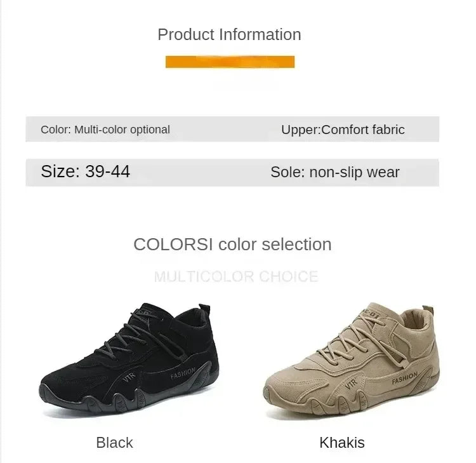Viewport: 476px width, 463px height.
Task: Click the Size: 39-44 specification
Action: (86, 171)
